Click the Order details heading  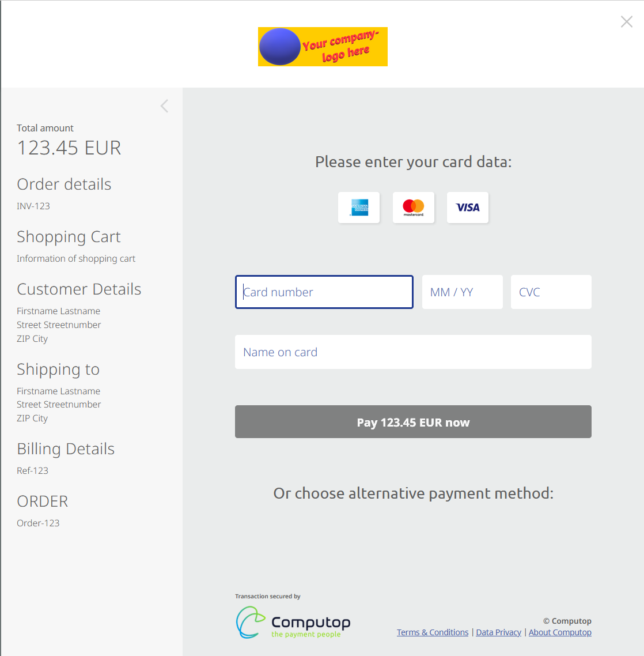(64, 184)
